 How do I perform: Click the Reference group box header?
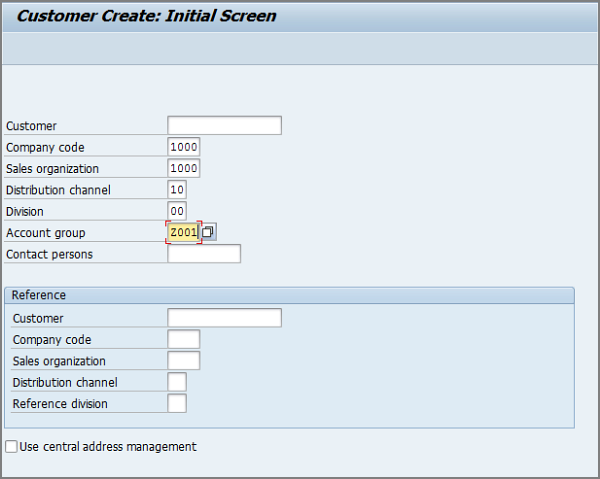[40, 295]
